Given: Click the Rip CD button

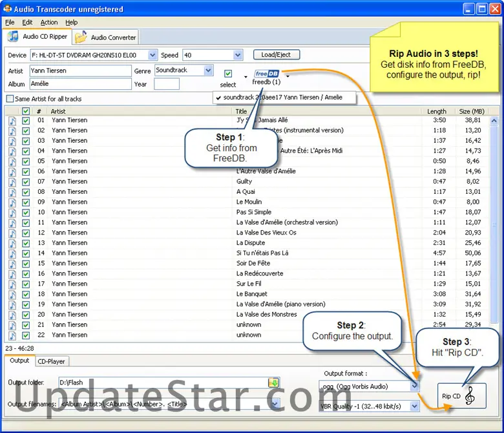Looking at the screenshot, I should (461, 396).
